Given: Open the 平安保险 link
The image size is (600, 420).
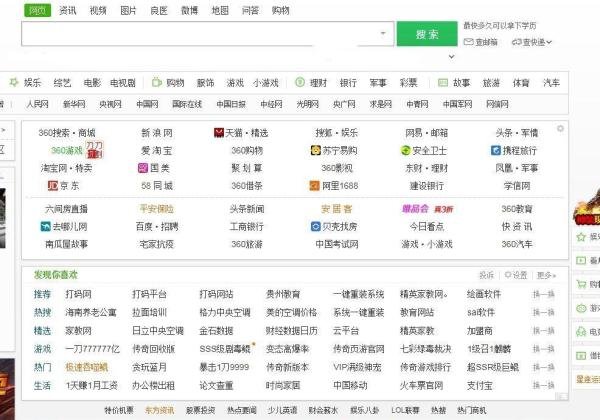Looking at the screenshot, I should click(x=157, y=209).
